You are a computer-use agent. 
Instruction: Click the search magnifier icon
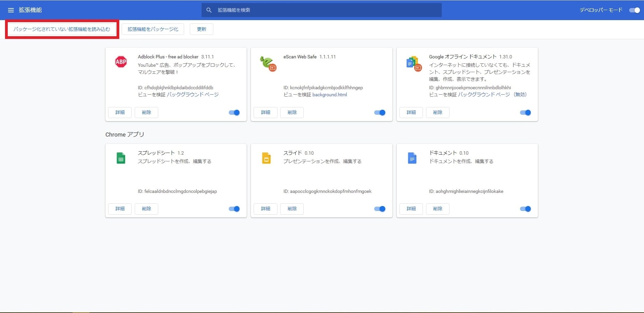(209, 10)
